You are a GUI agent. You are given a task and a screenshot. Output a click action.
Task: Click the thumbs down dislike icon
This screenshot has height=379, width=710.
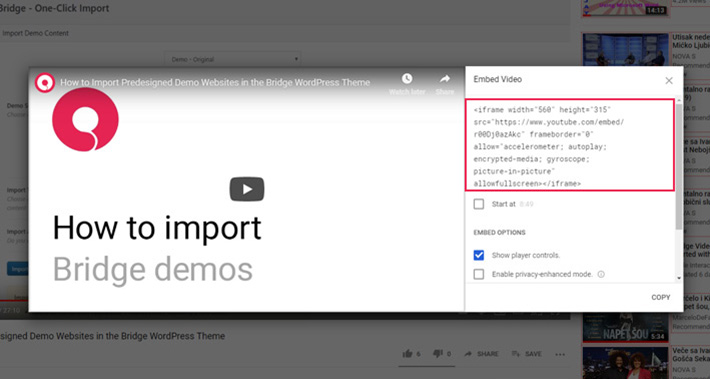click(437, 354)
